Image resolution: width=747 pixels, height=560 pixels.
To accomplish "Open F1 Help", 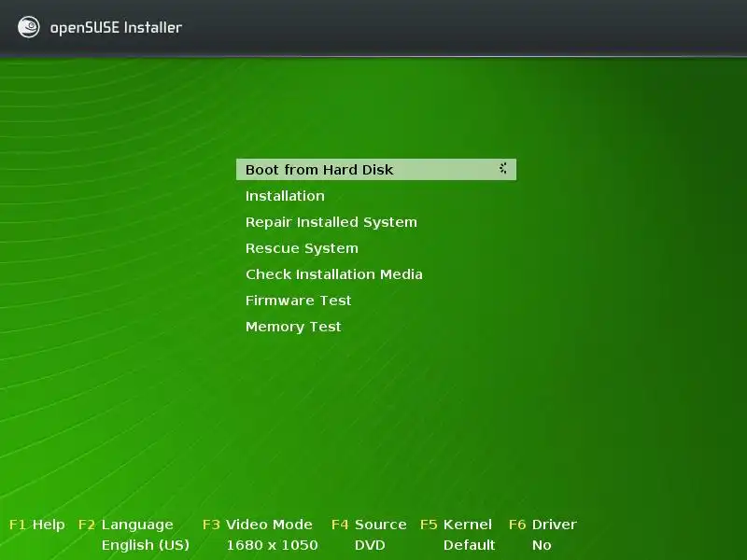I will click(37, 525).
